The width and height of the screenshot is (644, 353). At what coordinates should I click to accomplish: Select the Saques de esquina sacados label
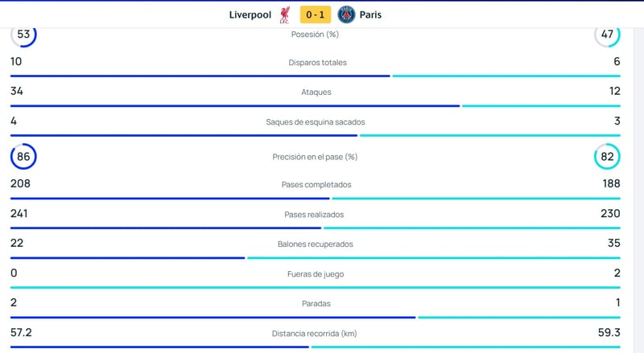315,122
